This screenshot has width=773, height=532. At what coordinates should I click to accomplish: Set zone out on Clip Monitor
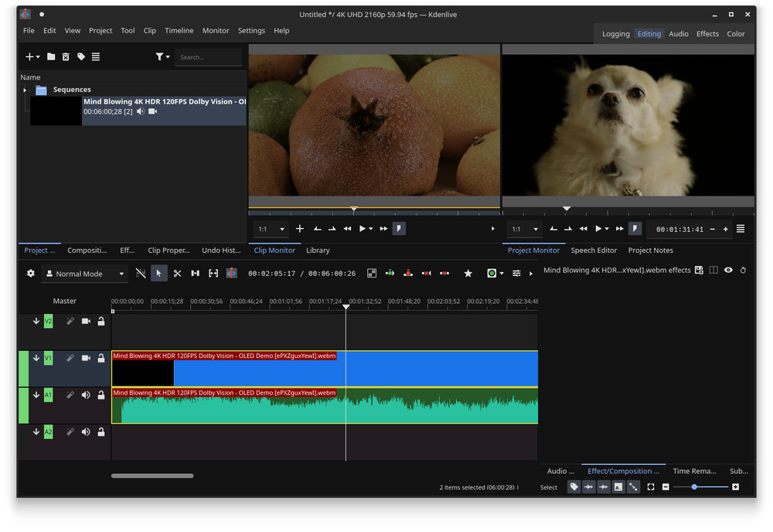(x=332, y=229)
